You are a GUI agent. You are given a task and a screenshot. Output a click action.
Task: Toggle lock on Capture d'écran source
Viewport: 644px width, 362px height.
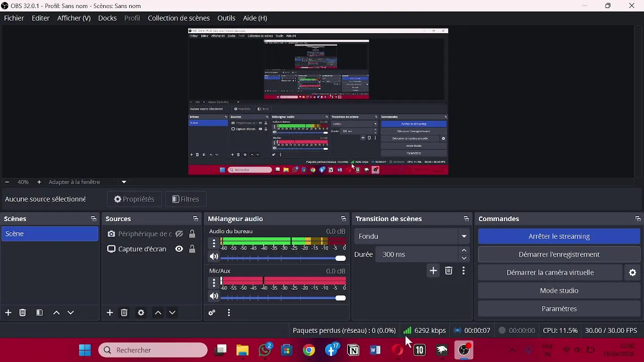(192, 249)
